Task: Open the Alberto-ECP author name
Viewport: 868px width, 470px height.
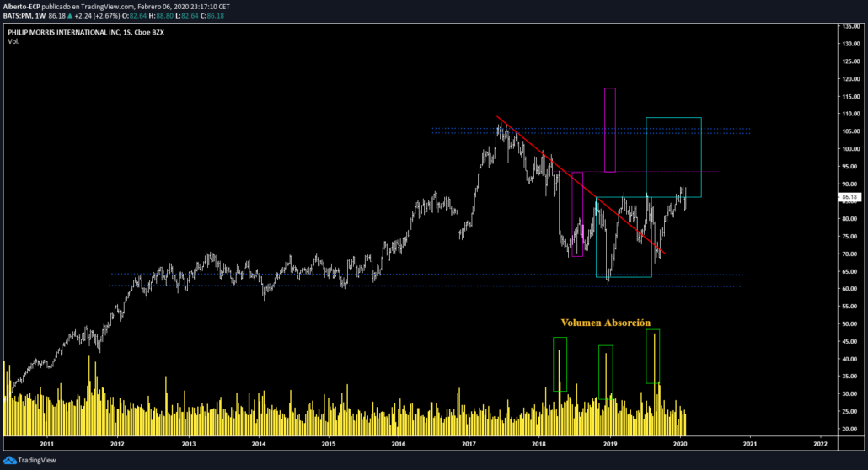Action: click(x=22, y=7)
